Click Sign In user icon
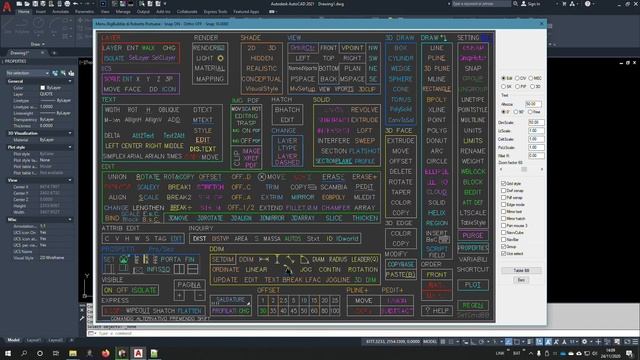This screenshot has height=360, width=640. [x=524, y=4]
